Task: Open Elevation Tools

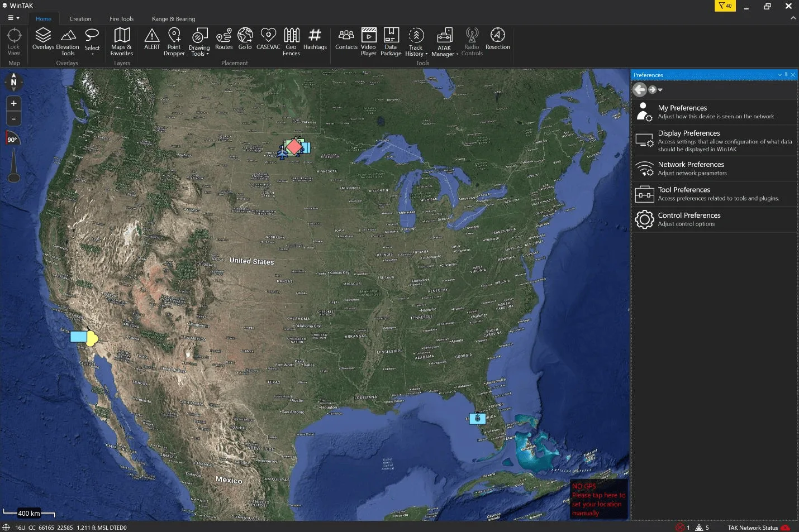Action: [x=68, y=42]
